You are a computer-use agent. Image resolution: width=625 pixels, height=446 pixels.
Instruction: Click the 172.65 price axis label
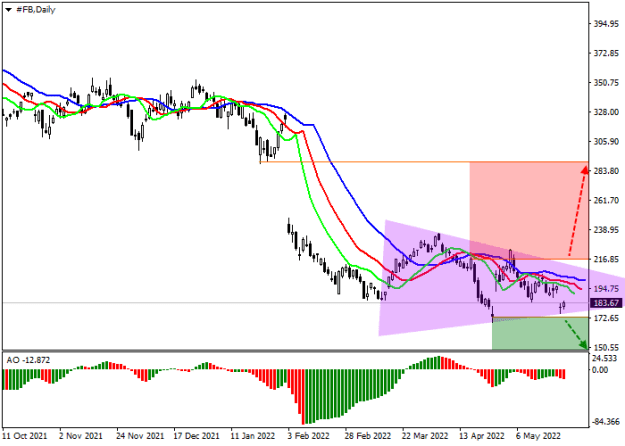[x=606, y=318]
